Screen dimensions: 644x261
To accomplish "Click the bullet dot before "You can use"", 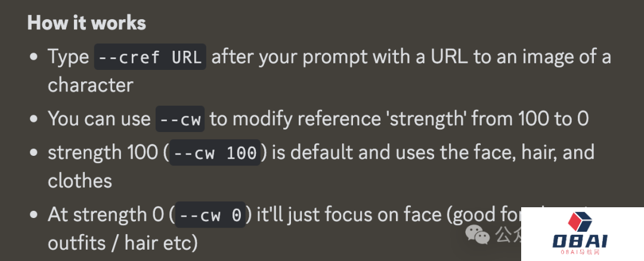I will tap(35, 119).
